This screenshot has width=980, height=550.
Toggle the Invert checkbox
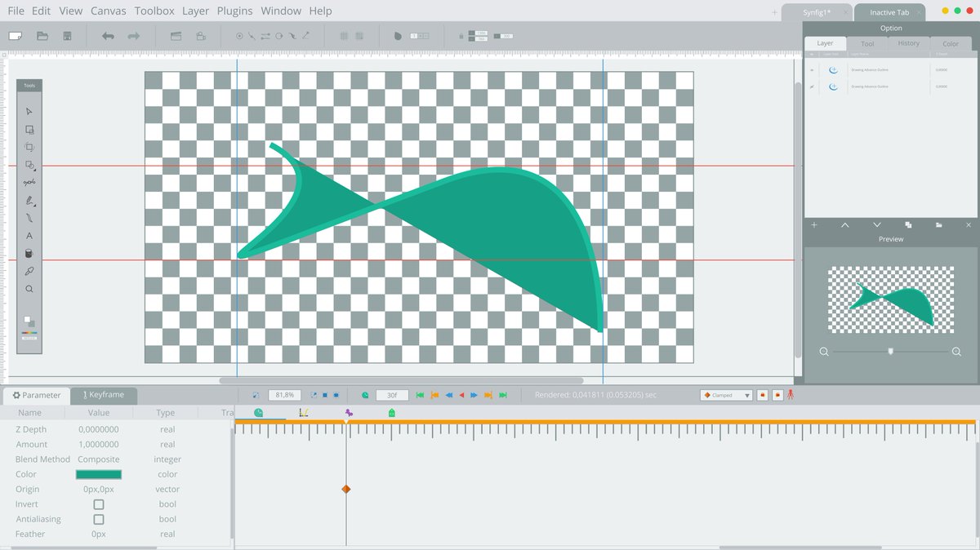(x=99, y=504)
